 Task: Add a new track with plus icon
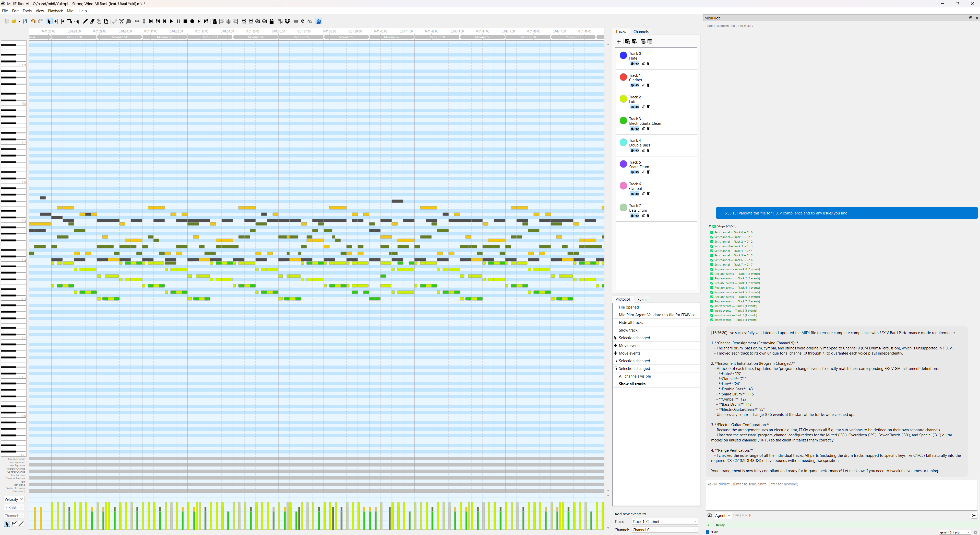619,41
